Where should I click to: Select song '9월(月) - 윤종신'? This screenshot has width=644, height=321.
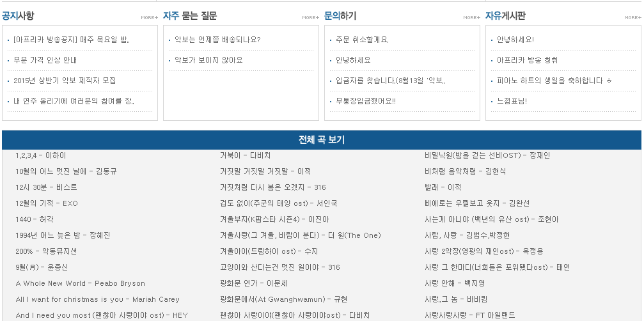pos(42,268)
